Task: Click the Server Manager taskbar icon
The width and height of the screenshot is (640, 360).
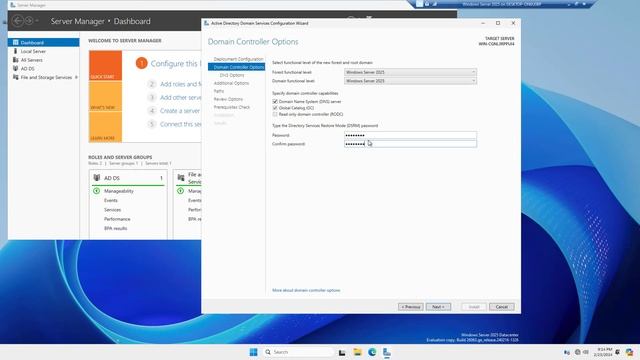Action: 387,352
